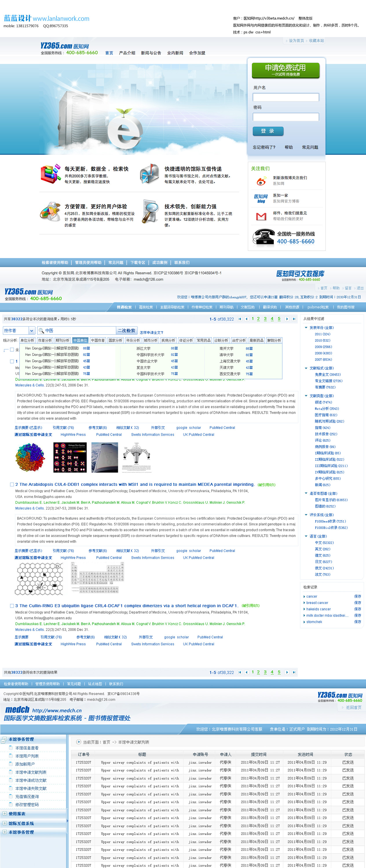Screen dimensions: 366x868
Task: Expand the 使用报表 sidebar section
Action: (4, 814)
